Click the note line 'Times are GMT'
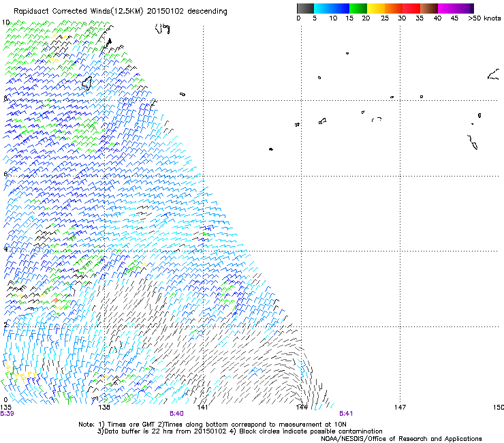 click(131, 425)
